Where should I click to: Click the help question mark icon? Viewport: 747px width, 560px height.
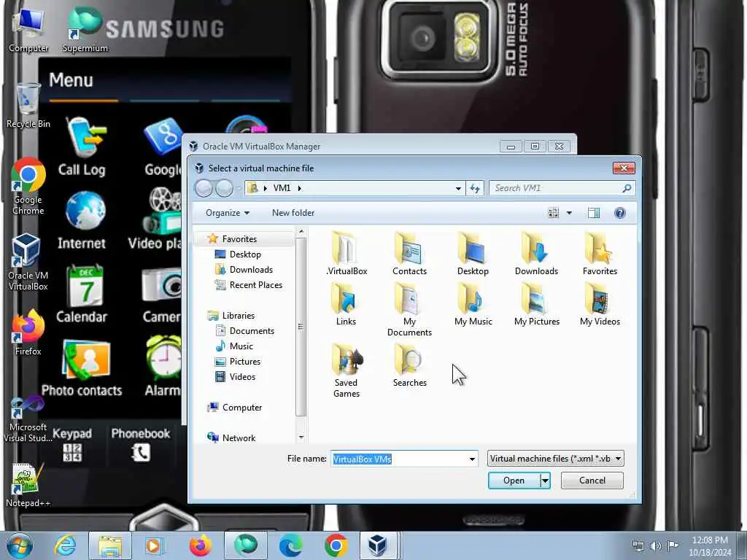click(620, 213)
